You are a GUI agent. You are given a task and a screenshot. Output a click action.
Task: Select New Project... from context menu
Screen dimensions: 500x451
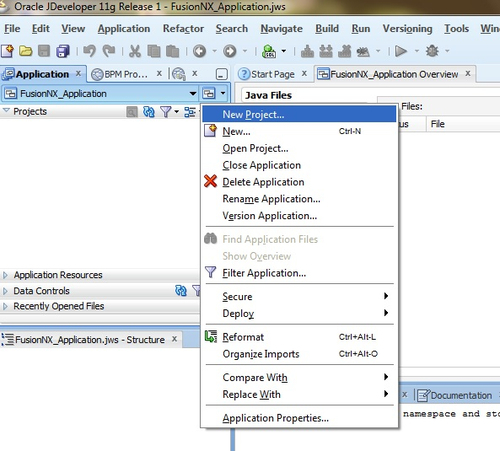pyautogui.click(x=299, y=114)
